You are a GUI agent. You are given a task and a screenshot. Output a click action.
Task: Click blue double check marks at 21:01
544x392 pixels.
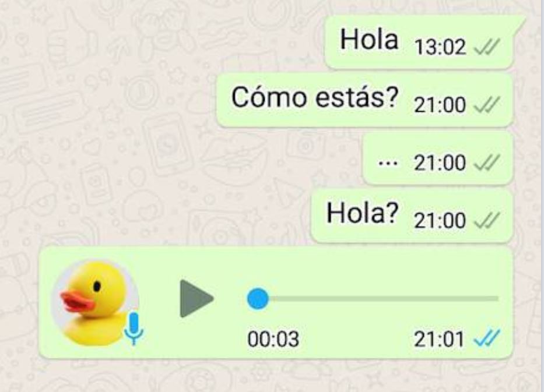point(487,338)
